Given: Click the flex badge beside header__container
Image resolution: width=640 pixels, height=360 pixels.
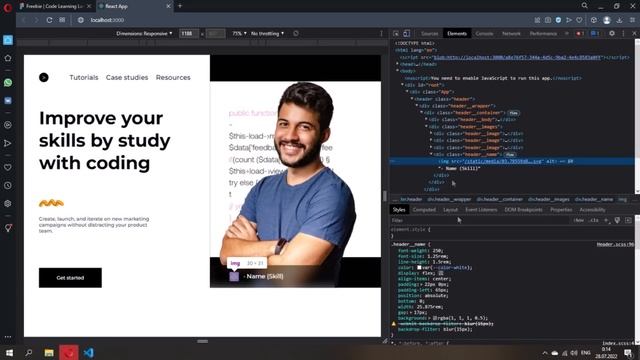Looking at the screenshot, I should coord(513,113).
